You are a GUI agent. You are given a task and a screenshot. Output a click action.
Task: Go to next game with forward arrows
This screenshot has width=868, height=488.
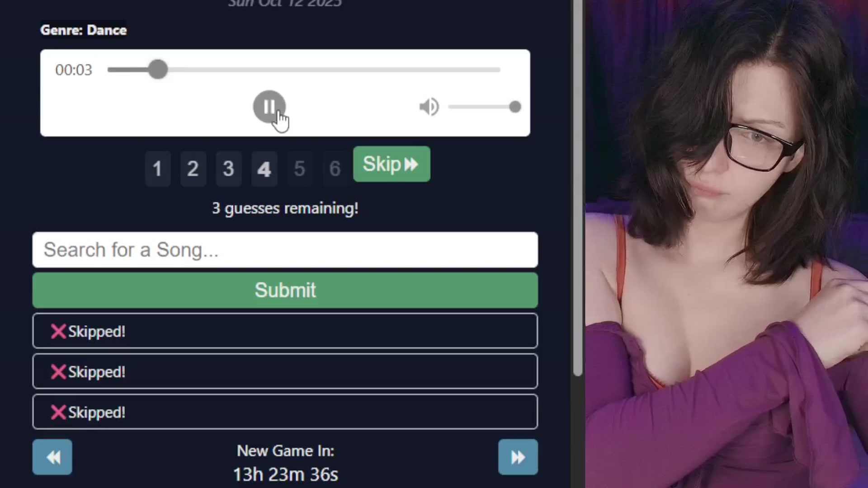click(x=518, y=457)
